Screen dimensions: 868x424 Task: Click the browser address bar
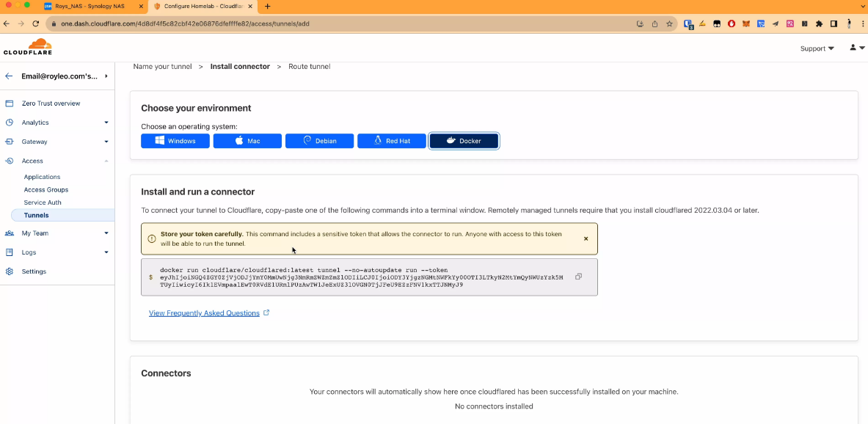[x=330, y=23]
